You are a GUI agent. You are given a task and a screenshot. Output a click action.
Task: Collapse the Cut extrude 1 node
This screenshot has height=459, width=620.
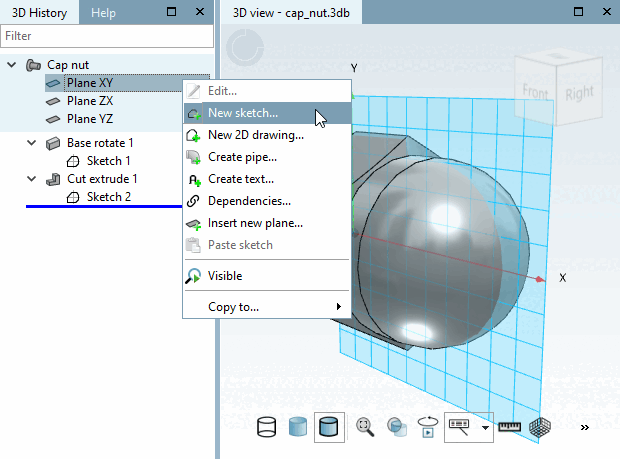point(32,179)
